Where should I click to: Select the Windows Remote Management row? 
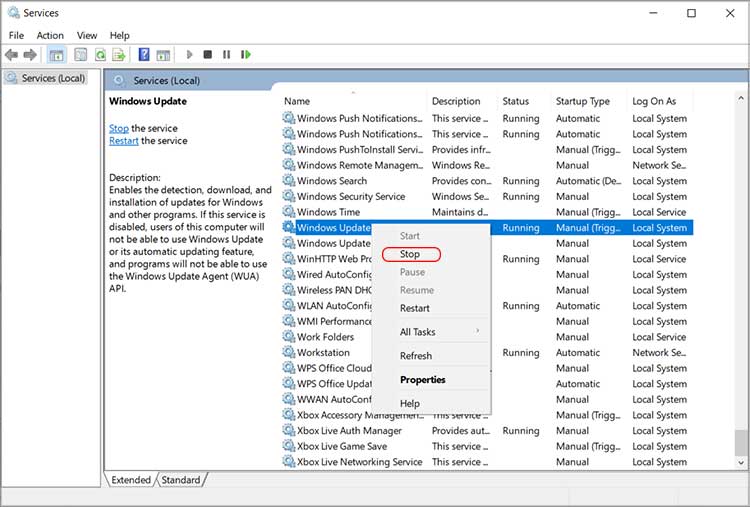point(487,165)
